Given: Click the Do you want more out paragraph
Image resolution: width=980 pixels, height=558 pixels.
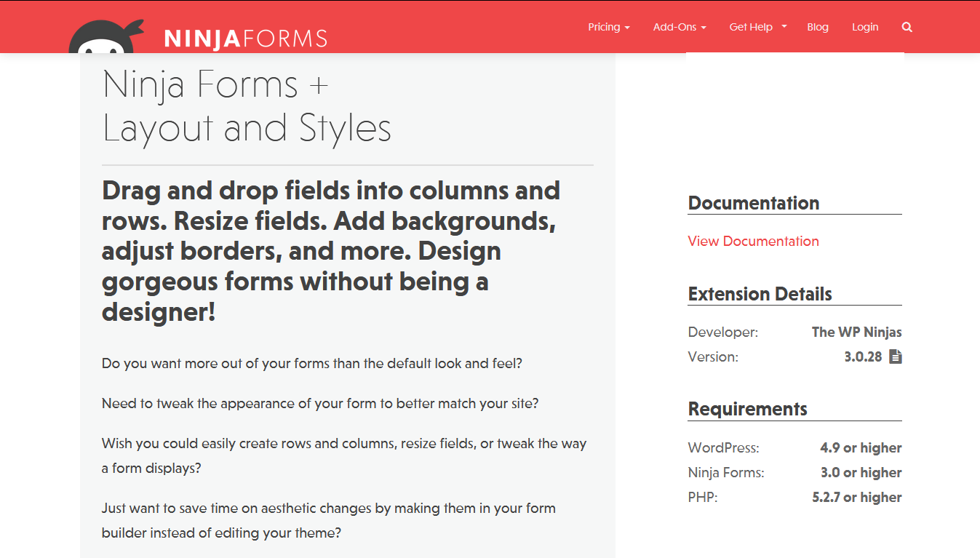Looking at the screenshot, I should (x=312, y=363).
